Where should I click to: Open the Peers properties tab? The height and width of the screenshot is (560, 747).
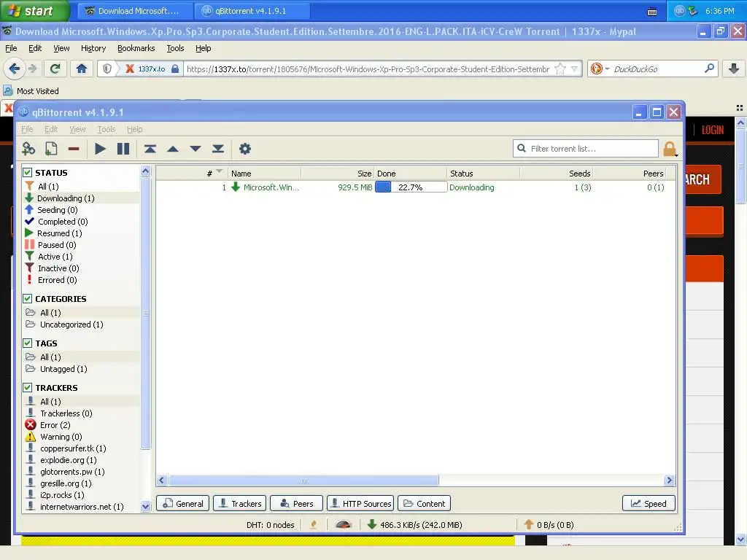[296, 503]
